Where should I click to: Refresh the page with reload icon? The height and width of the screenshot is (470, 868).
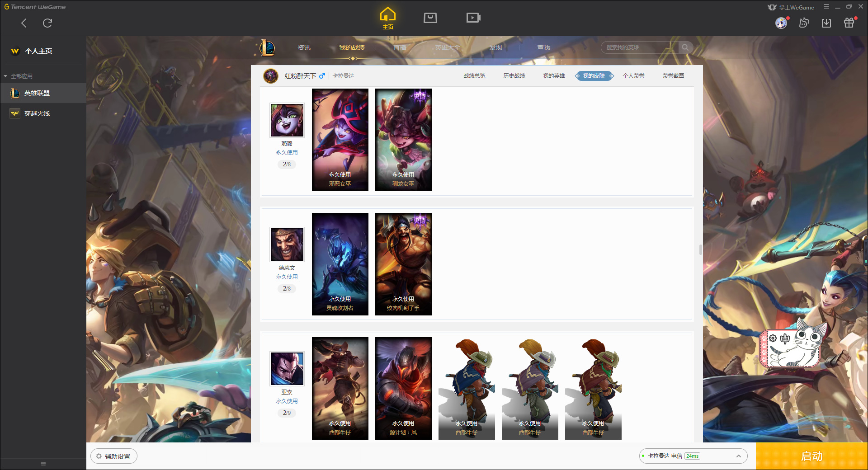pos(47,23)
